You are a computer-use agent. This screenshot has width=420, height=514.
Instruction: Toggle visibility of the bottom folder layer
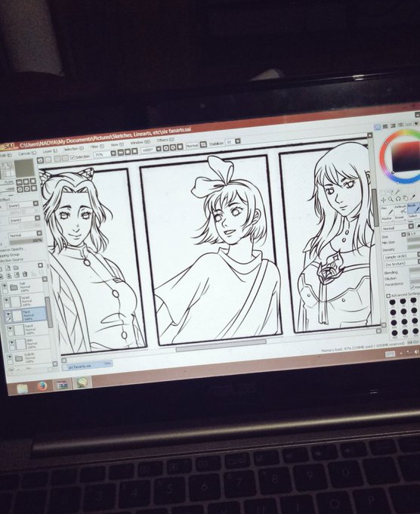coord(10,357)
